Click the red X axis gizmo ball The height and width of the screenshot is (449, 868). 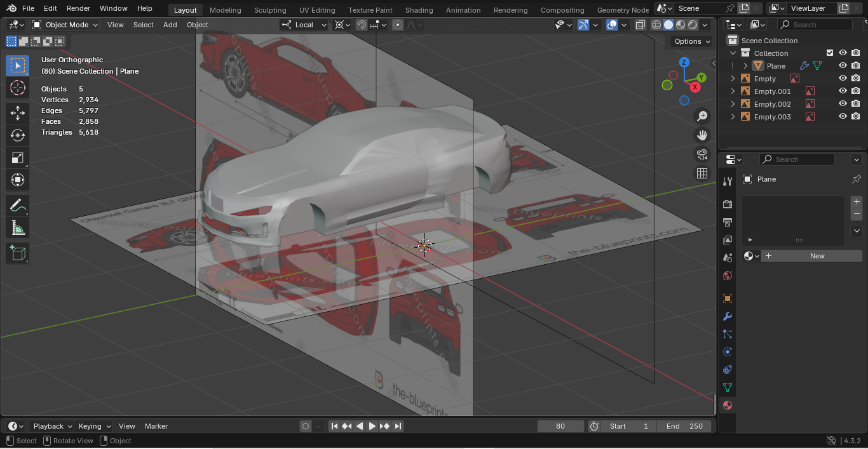point(696,86)
